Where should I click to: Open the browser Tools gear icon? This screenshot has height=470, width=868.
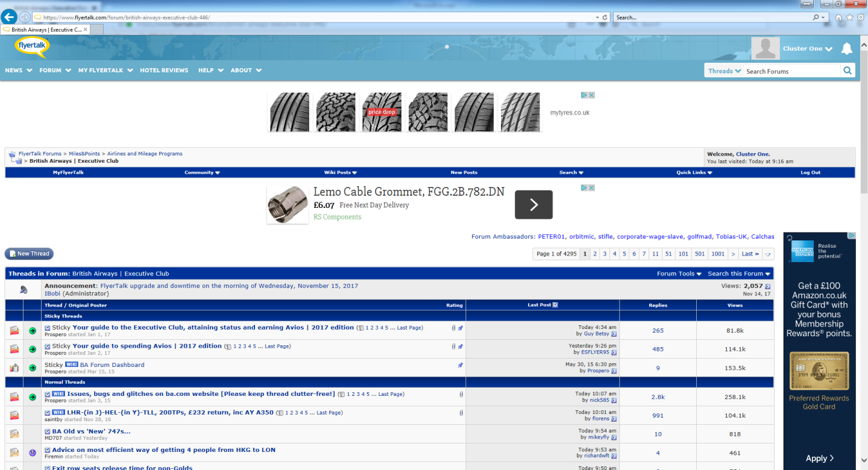tap(860, 17)
